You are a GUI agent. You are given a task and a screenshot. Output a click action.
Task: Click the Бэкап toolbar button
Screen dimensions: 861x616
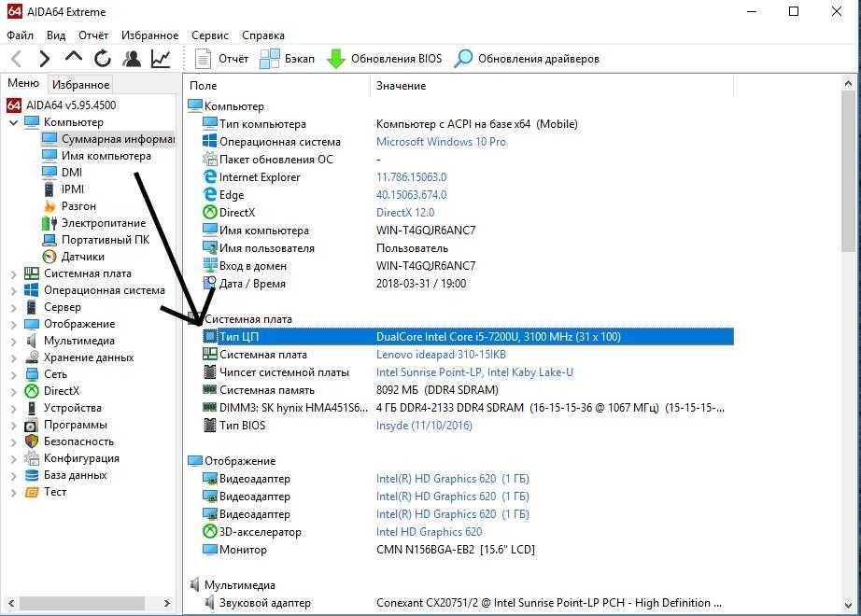click(288, 59)
